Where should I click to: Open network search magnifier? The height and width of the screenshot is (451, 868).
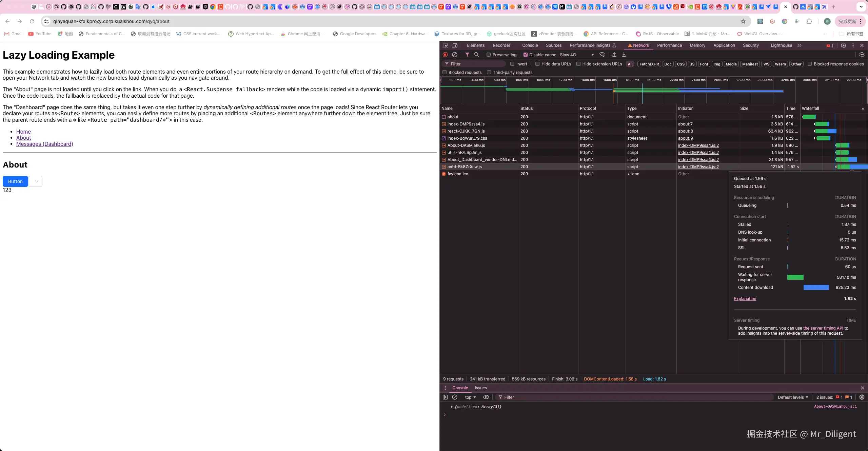click(476, 55)
